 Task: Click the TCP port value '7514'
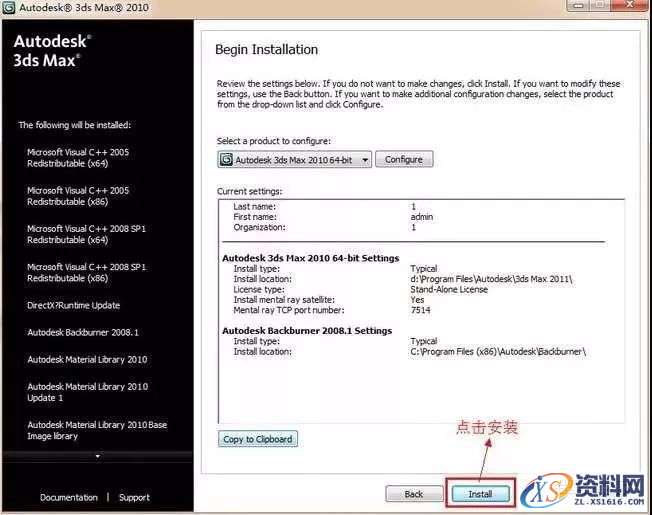pyautogui.click(x=420, y=310)
